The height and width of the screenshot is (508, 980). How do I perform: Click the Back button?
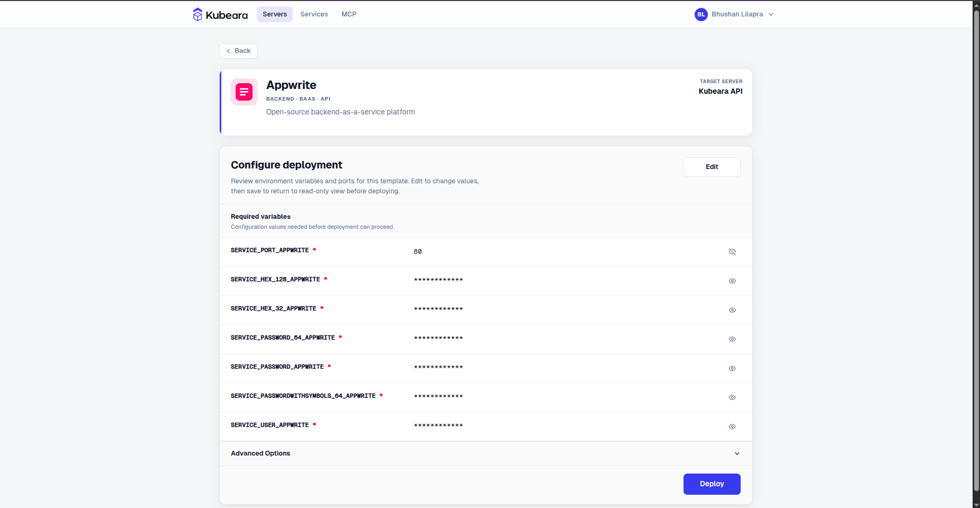pos(238,51)
